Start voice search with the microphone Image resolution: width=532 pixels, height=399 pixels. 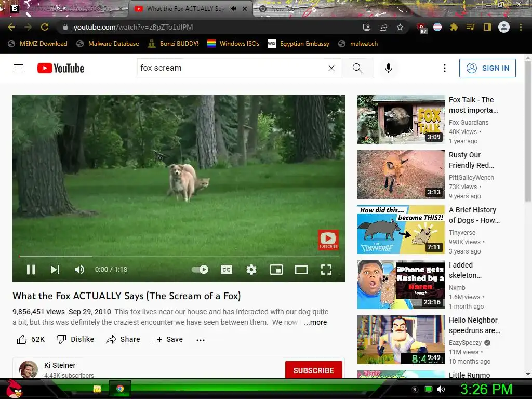(389, 68)
